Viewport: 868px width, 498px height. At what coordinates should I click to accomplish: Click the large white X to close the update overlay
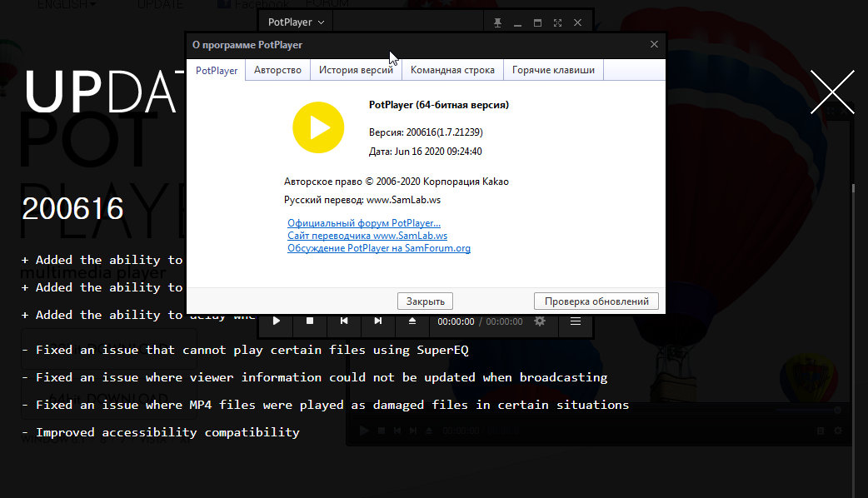click(832, 92)
